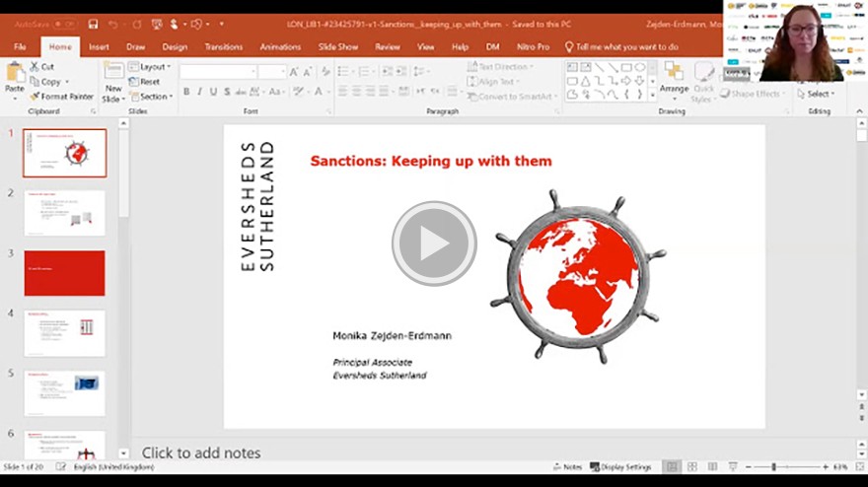Open the Animations tab
Image resolution: width=868 pixels, height=487 pixels.
[x=280, y=47]
